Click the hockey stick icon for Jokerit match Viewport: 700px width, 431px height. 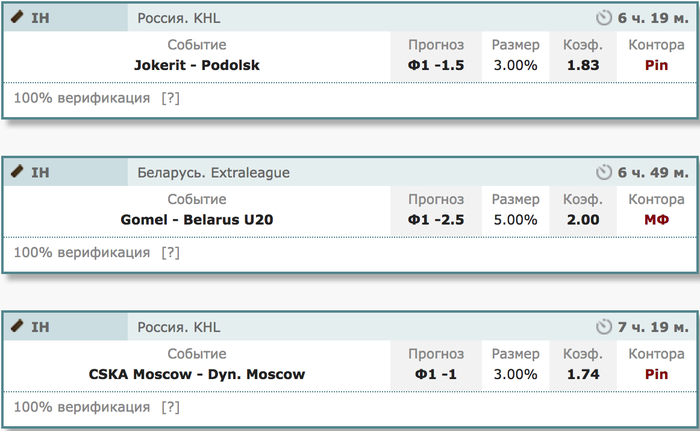17,17
